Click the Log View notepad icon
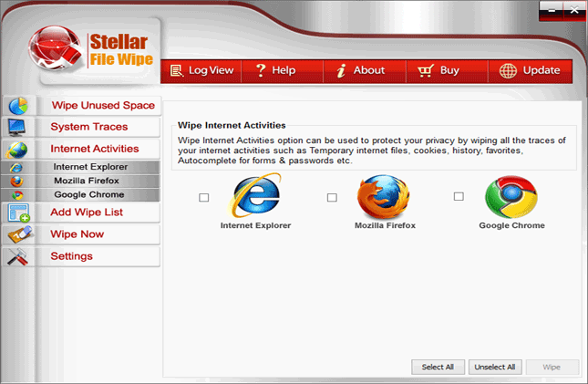 coord(176,70)
